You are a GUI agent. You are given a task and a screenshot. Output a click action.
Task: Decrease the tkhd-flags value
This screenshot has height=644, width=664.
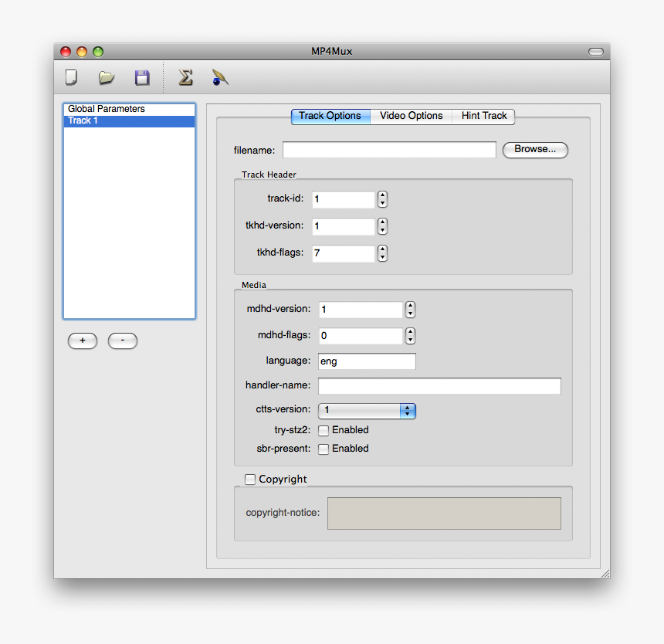coord(382,257)
